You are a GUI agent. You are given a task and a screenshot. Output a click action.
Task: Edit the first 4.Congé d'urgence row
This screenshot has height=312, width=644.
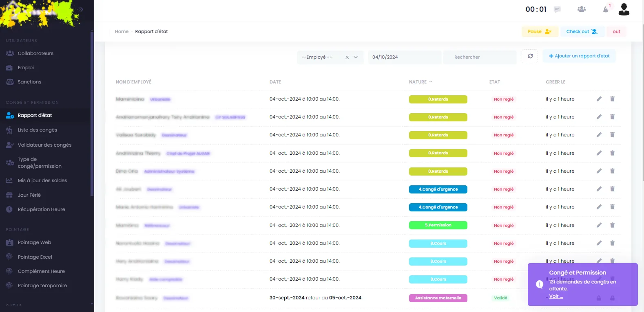599,189
